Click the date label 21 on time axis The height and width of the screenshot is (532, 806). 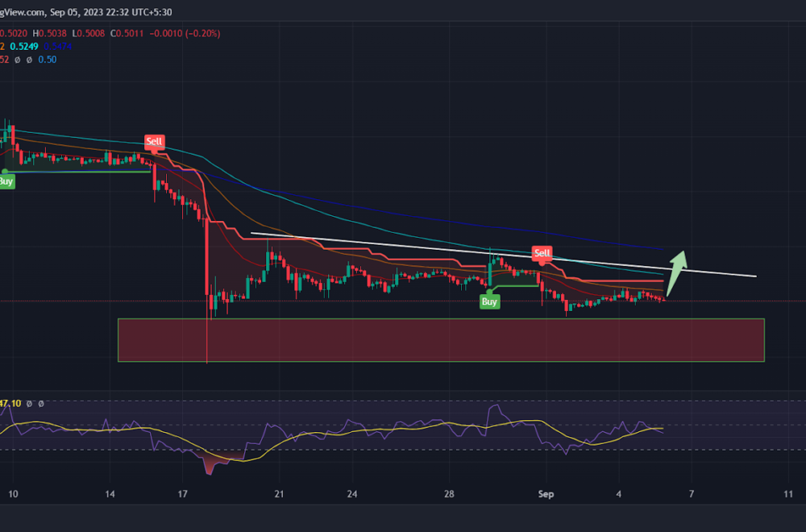[279, 494]
